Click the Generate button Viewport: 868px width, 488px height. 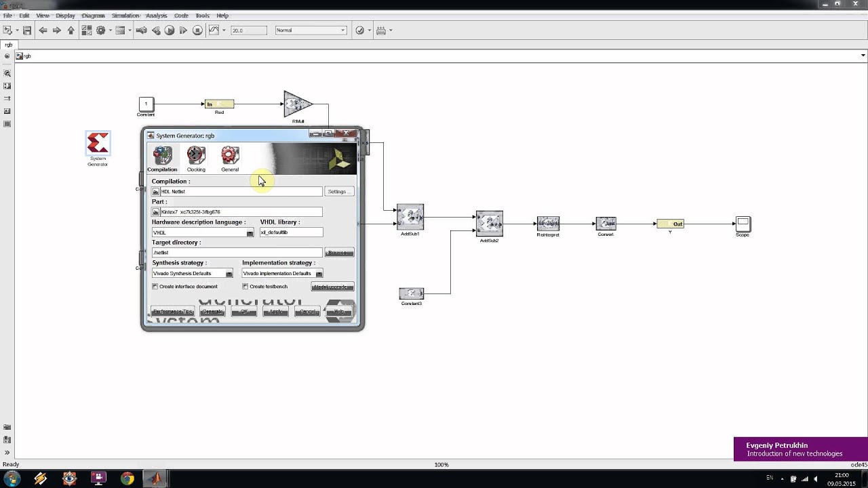point(212,312)
